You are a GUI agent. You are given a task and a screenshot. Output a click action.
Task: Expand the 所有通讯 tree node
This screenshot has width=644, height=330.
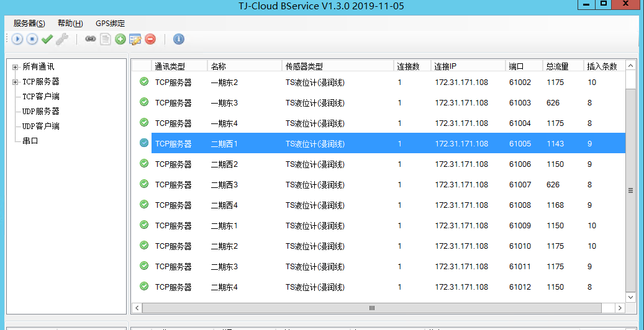tap(15, 67)
